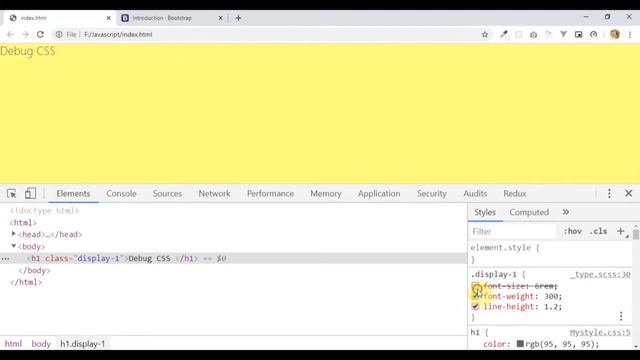
Task: Close the index.html tab
Action: (109, 18)
